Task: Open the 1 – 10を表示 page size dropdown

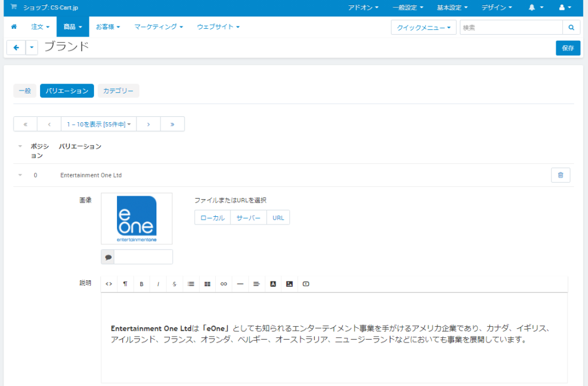Action: pyautogui.click(x=99, y=124)
